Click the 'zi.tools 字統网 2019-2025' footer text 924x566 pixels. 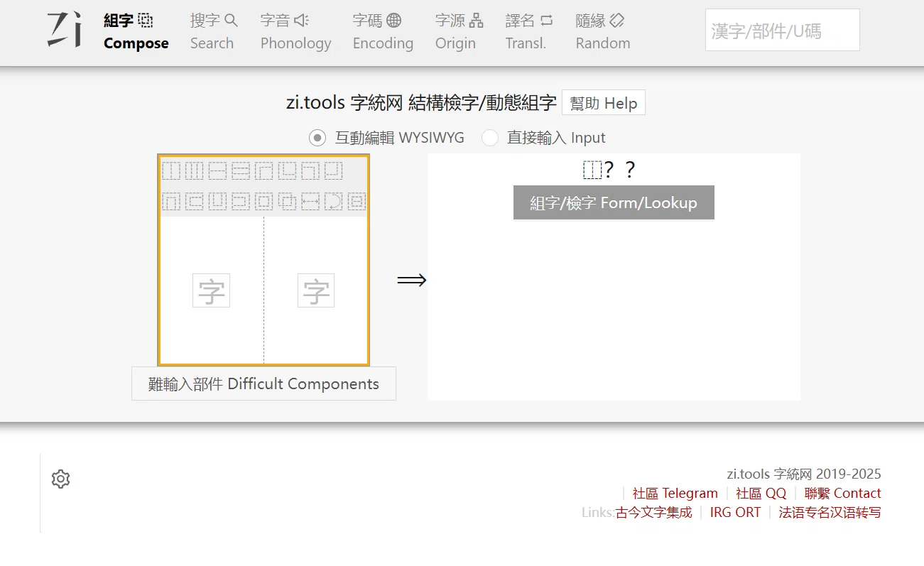pyautogui.click(x=804, y=474)
